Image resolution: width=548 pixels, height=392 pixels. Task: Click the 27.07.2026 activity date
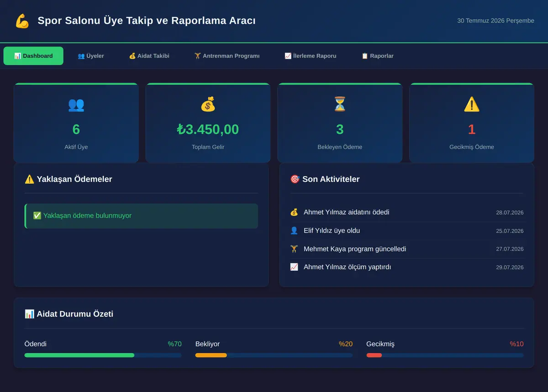[x=510, y=249]
